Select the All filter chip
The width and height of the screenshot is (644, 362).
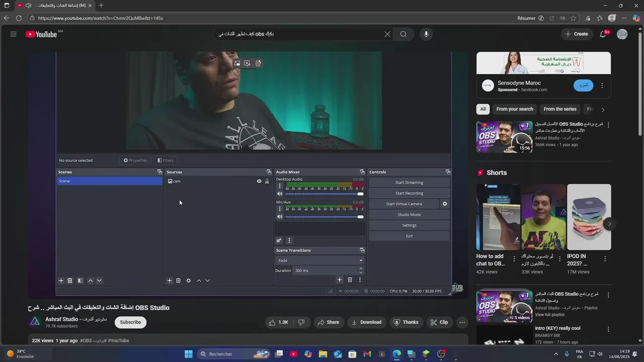[x=483, y=109]
